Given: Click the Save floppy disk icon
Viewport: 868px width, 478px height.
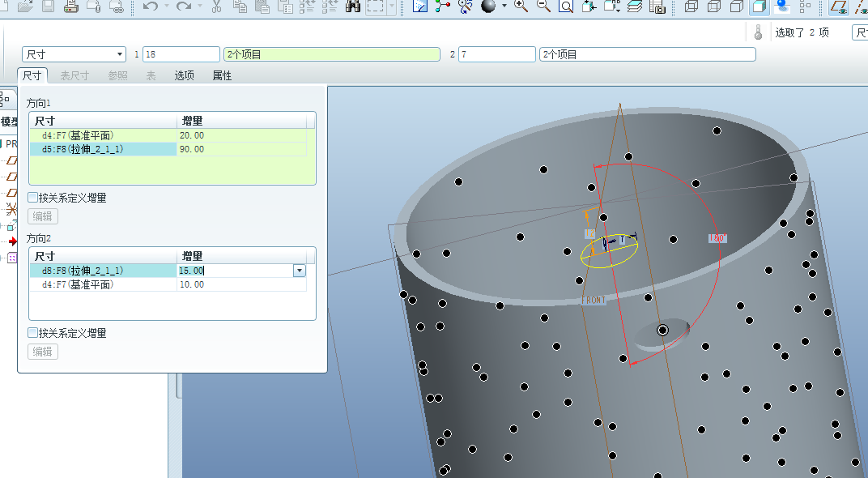Looking at the screenshot, I should coord(48,6).
